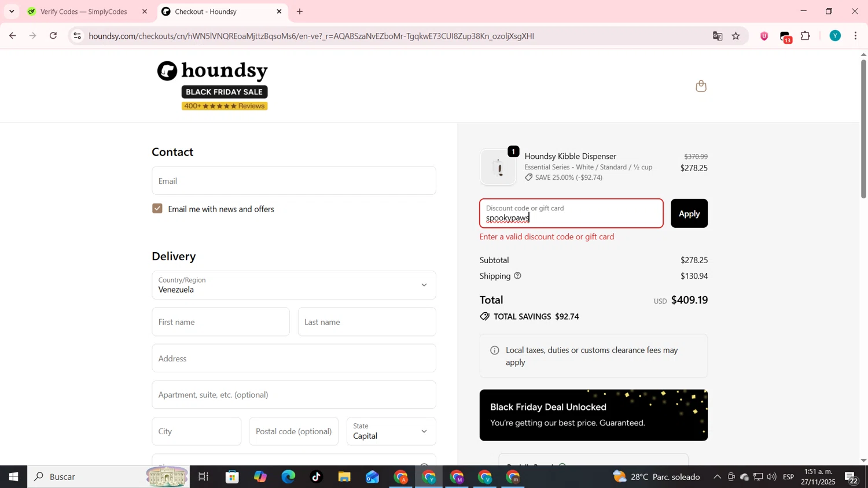Click the discount code field containing spookypaws

click(571, 213)
